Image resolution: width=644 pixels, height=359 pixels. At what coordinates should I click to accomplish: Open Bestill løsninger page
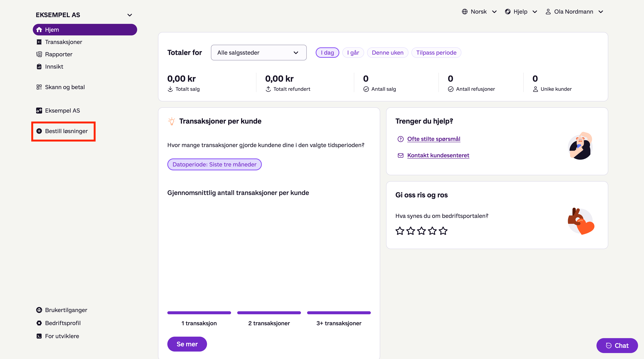click(85, 131)
